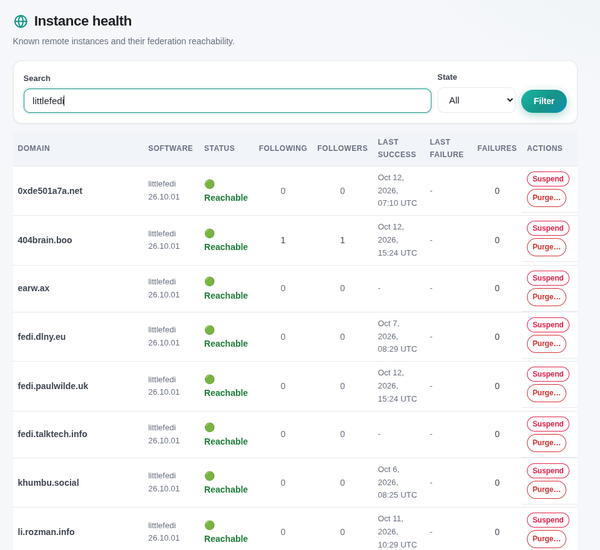Click last success date Oct 7 for fedi.dlny.eu
This screenshot has width=600, height=550.
388,324
